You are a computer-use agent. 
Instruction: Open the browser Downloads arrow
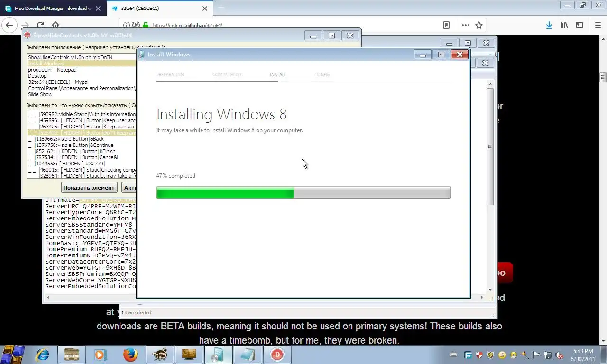click(x=549, y=25)
